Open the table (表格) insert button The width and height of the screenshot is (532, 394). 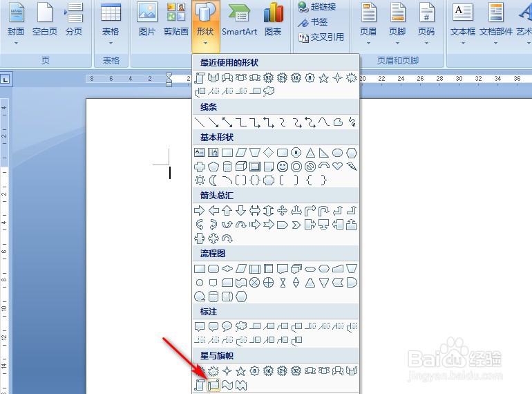click(111, 24)
